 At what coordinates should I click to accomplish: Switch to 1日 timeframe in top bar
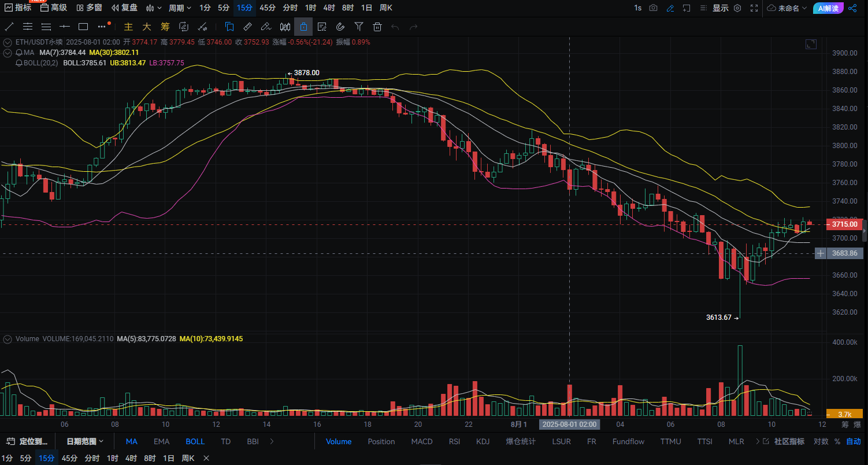(366, 8)
